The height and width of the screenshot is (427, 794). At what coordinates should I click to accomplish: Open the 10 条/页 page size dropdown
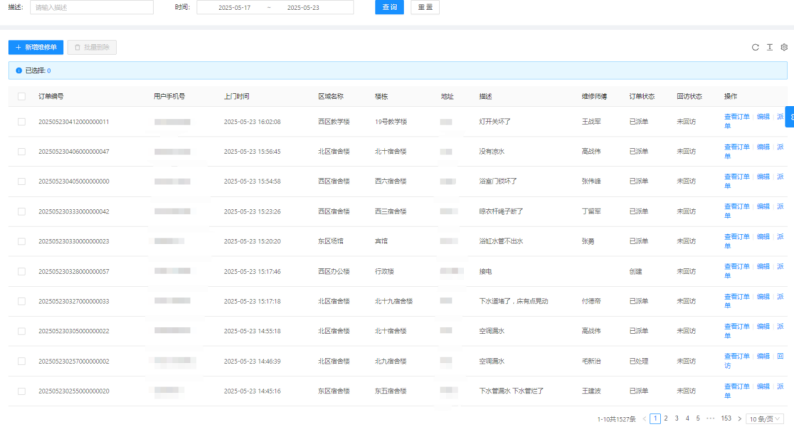pos(768,418)
